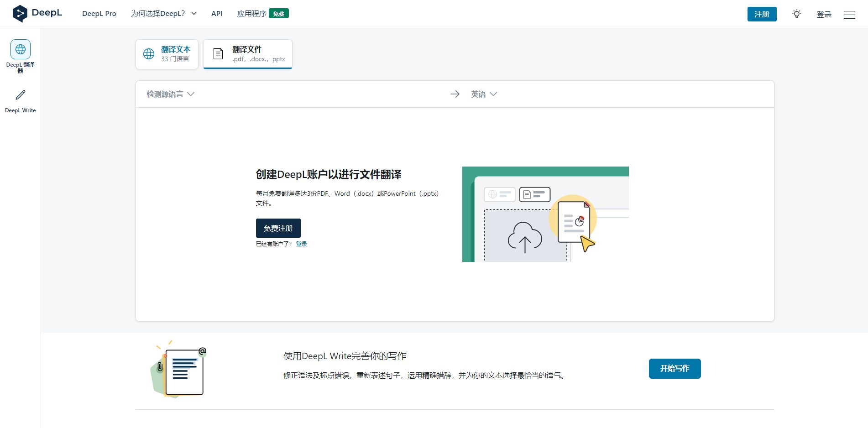
Task: Click the DeepL wordmark text in header
Action: point(47,13)
